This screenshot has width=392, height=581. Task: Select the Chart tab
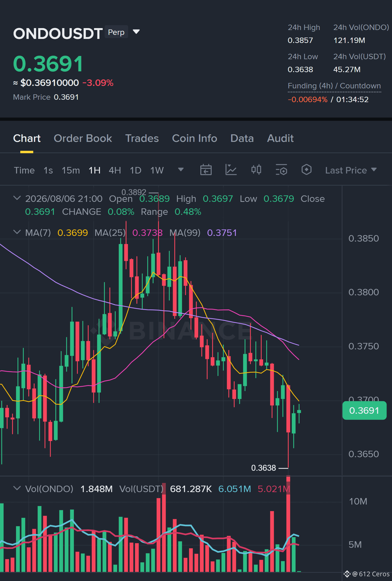[x=27, y=138]
